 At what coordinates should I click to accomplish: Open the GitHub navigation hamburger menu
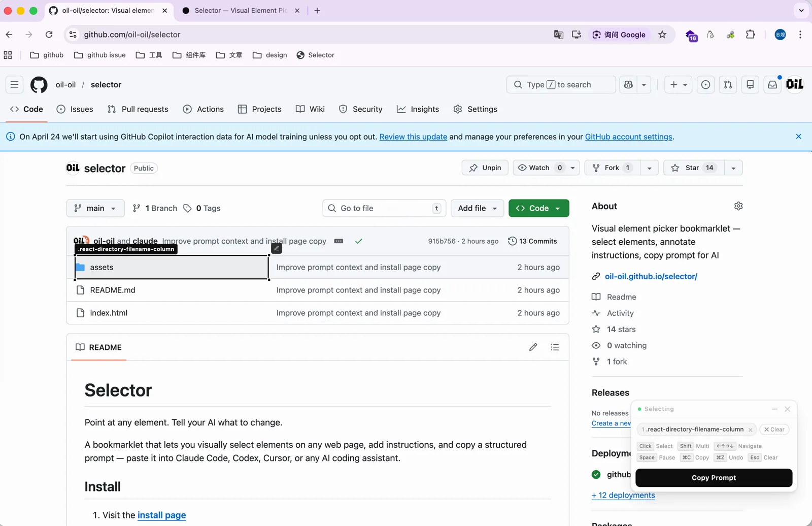[x=14, y=85]
